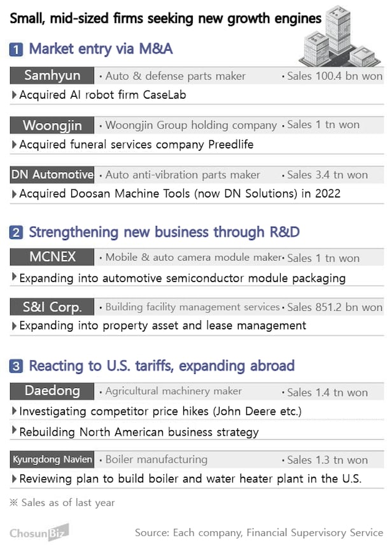The height and width of the screenshot is (560, 392).
Task: Click the number 2 section badge
Action: pos(17,232)
